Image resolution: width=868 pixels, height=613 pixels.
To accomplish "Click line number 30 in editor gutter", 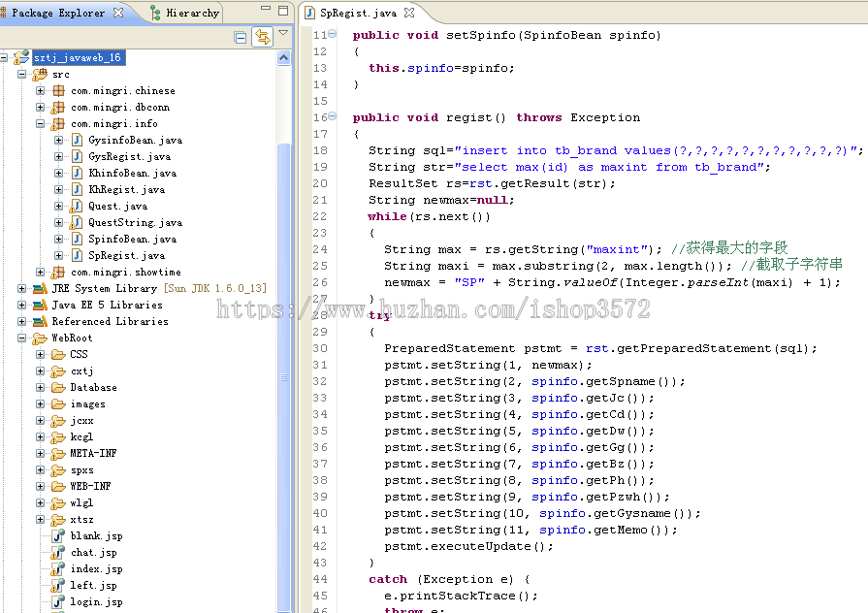I will coord(320,348).
